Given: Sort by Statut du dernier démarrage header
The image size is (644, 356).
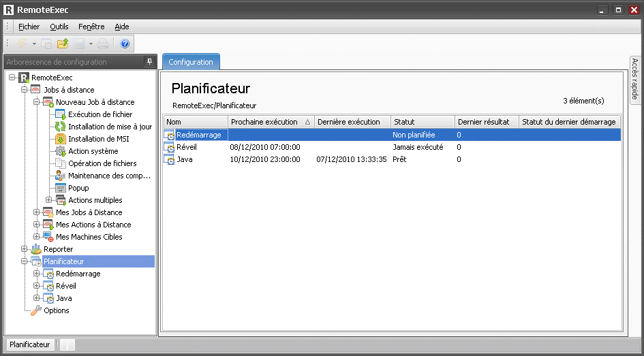Looking at the screenshot, I should (570, 122).
